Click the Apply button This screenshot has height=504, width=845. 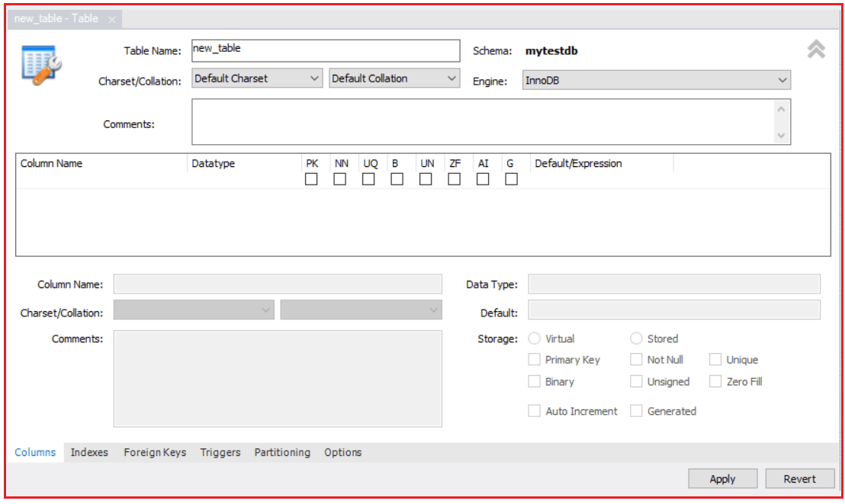[721, 478]
